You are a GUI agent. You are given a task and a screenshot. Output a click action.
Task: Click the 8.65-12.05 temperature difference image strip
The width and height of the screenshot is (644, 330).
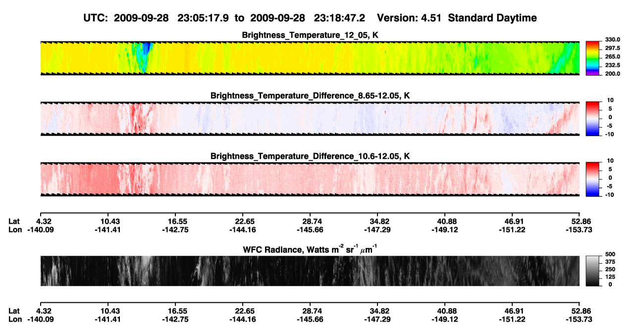[x=310, y=119]
